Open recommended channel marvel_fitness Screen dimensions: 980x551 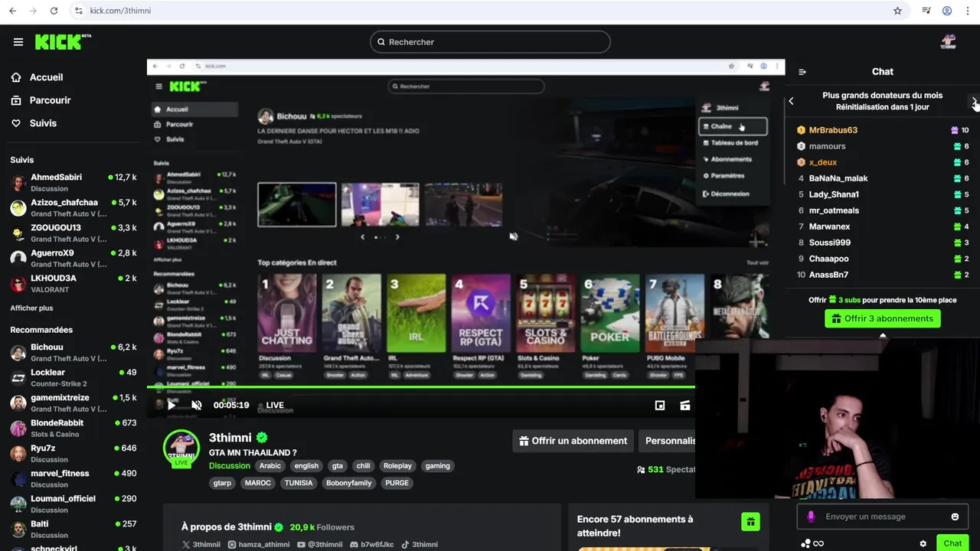click(x=73, y=479)
